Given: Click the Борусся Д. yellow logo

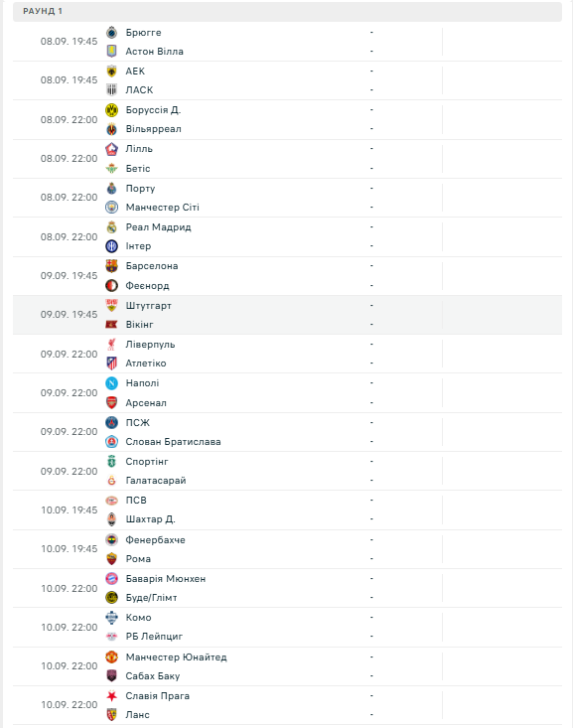Looking at the screenshot, I should click(x=111, y=110).
